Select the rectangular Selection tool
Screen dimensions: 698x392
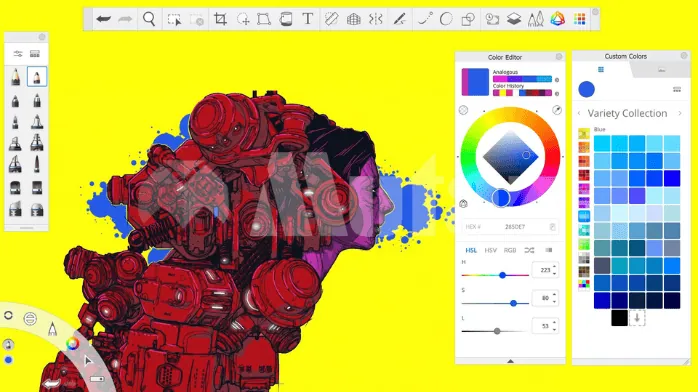tap(174, 19)
